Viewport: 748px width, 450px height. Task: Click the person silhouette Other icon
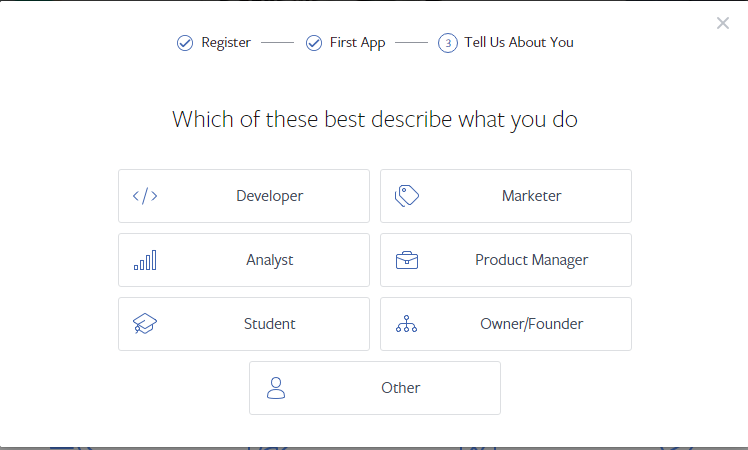pyautogui.click(x=276, y=388)
